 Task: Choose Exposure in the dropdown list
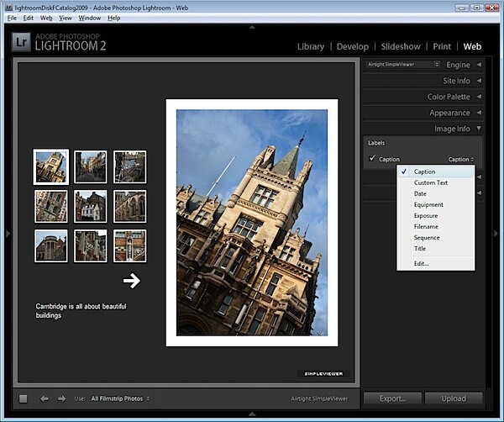click(436, 215)
